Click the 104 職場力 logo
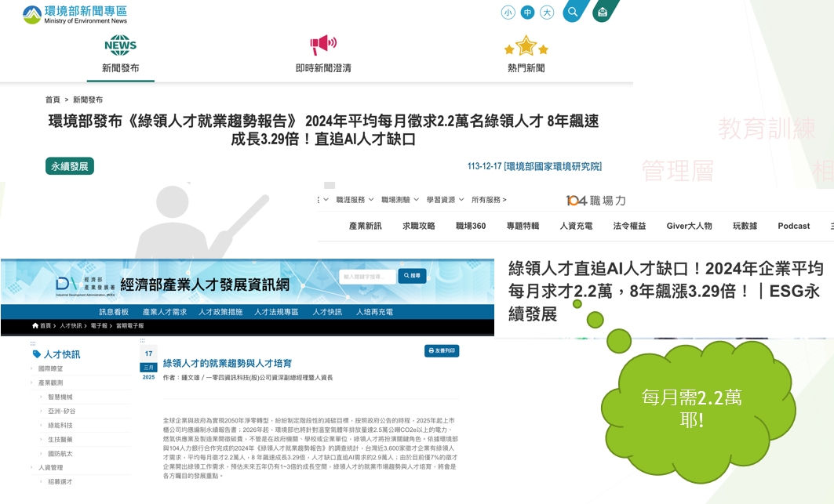This screenshot has width=834, height=504. pyautogui.click(x=595, y=201)
